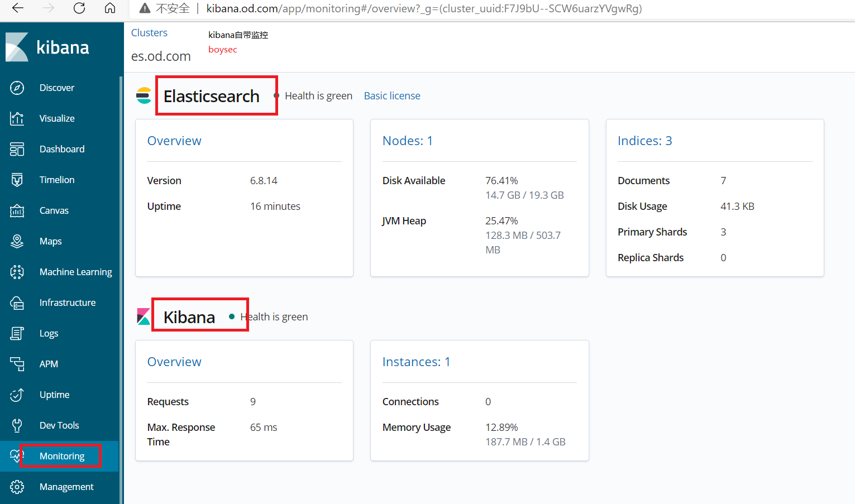Click the red boysec text
The image size is (855, 504).
223,50
